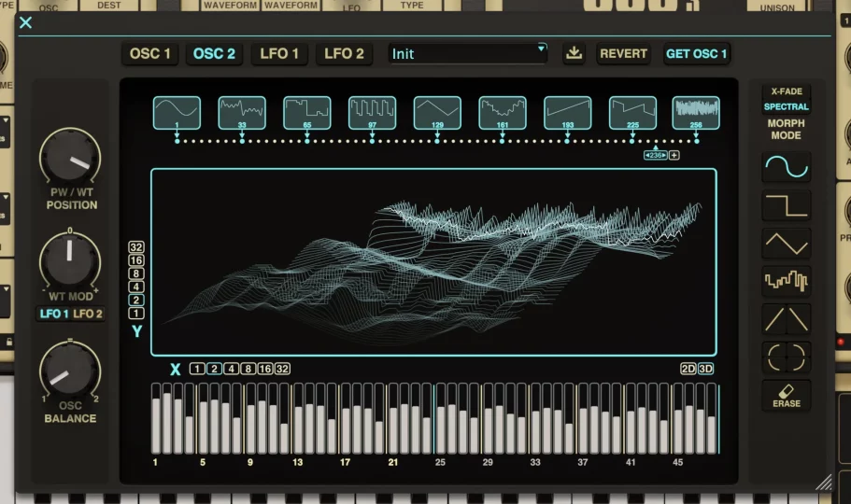Select the random steps wave tool
This screenshot has width=851, height=504.
pos(787,281)
